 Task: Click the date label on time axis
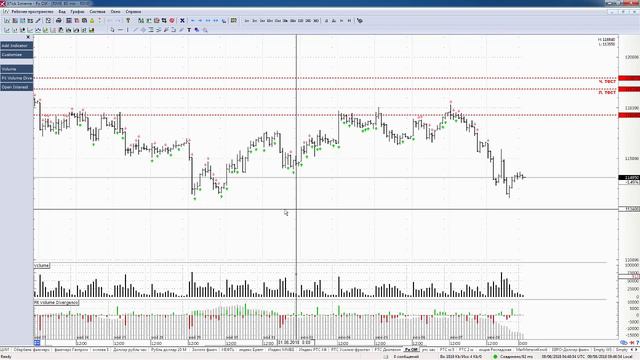pos(296,342)
